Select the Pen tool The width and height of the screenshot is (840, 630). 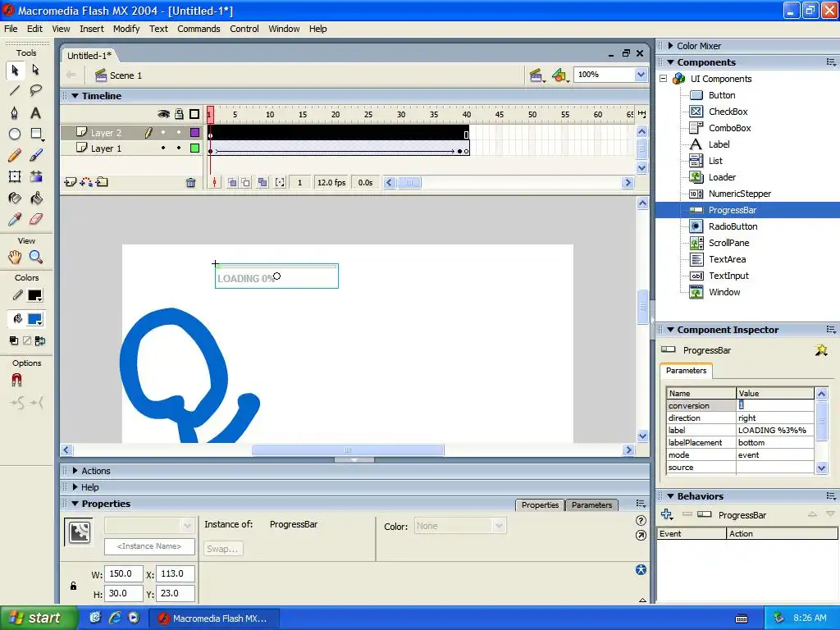click(x=15, y=112)
